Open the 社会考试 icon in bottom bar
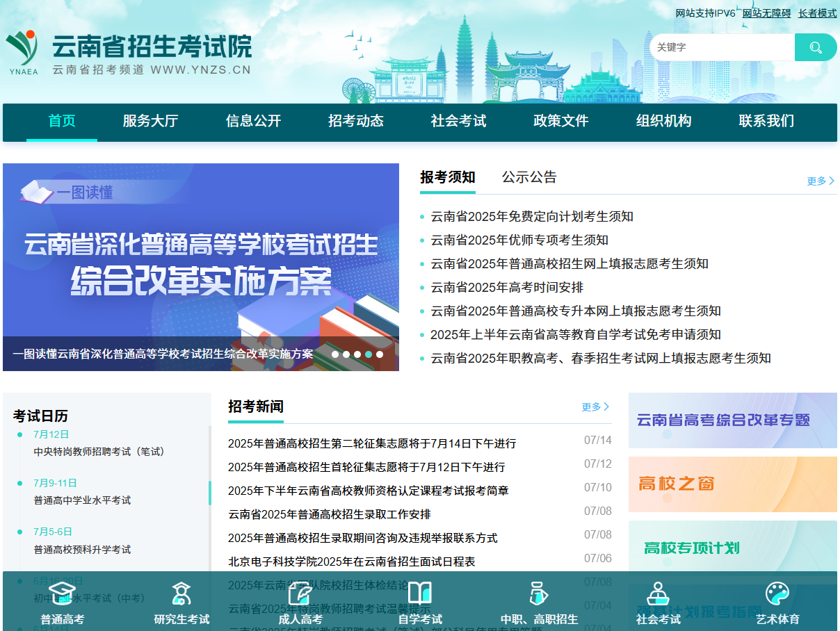This screenshot has width=840, height=631. pos(658,593)
